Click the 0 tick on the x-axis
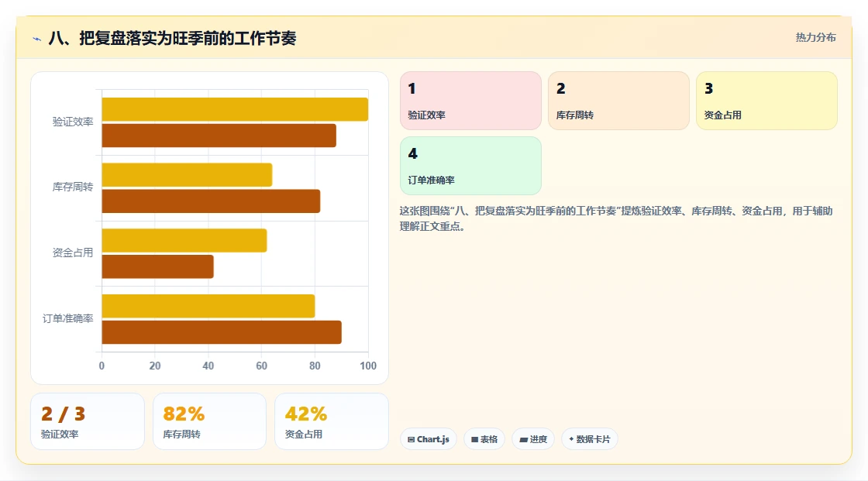 102,366
